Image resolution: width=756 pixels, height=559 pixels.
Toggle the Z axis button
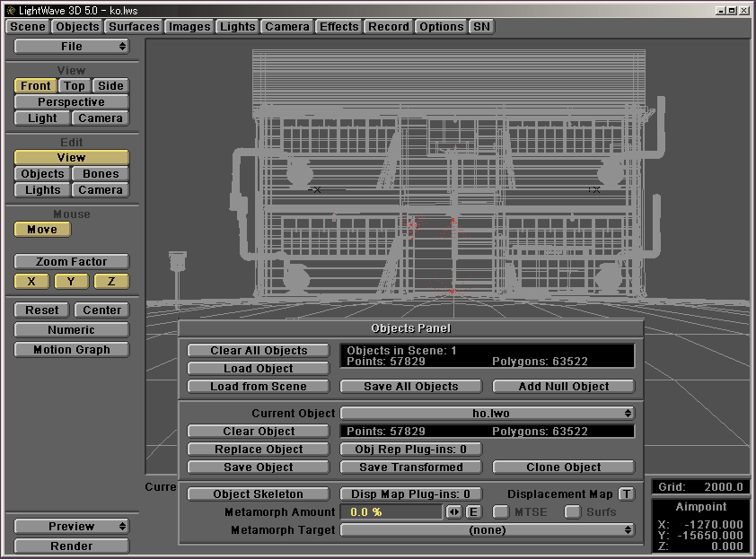coord(111,282)
